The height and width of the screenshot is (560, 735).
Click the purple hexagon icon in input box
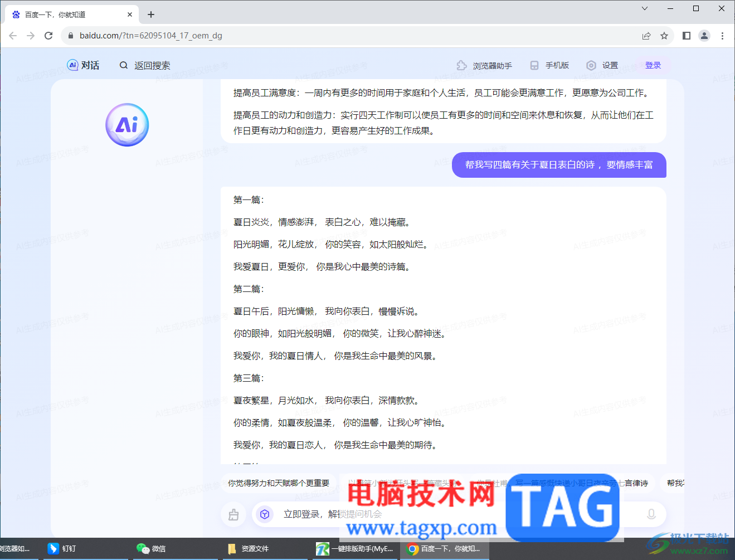click(265, 514)
